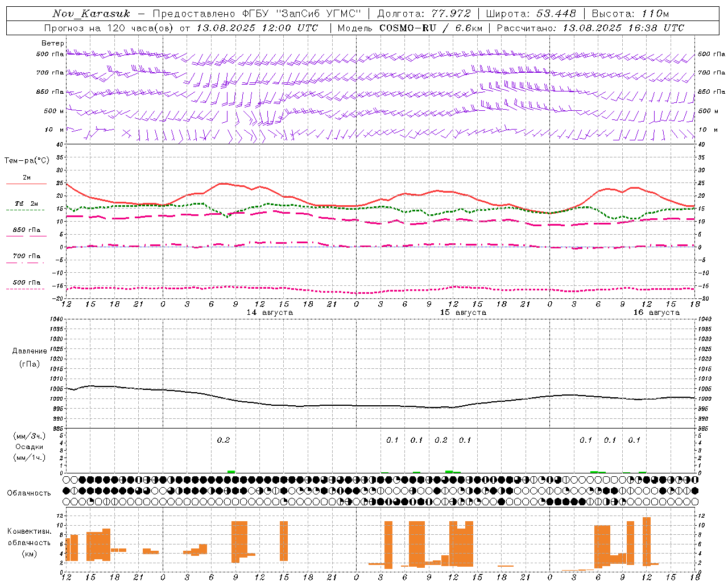Viewport: 728px width, 582px height.
Task: Click the 850 гПа temperature legend label
Action: 27,230
